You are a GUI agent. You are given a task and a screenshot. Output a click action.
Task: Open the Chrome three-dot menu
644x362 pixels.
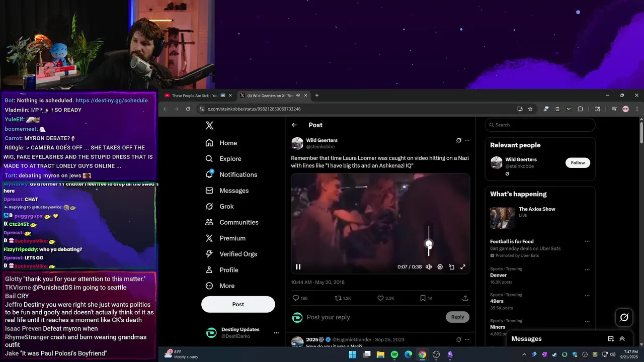[x=637, y=109]
